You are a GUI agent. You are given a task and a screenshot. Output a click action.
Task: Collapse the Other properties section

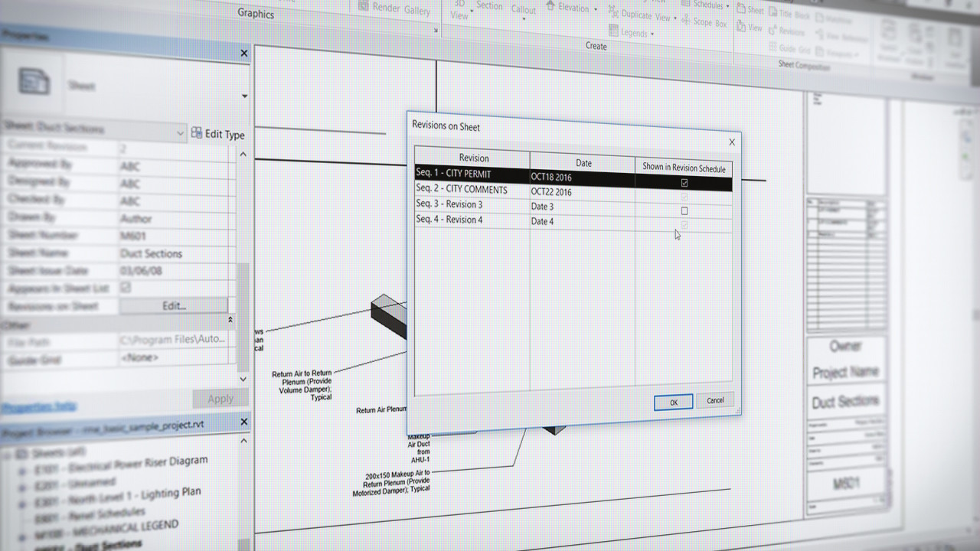(x=230, y=320)
